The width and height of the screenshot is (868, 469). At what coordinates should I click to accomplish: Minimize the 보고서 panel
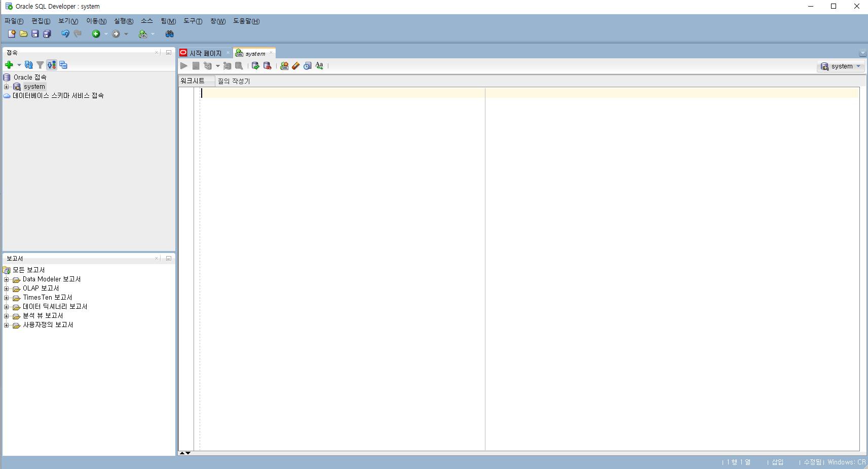tap(169, 259)
